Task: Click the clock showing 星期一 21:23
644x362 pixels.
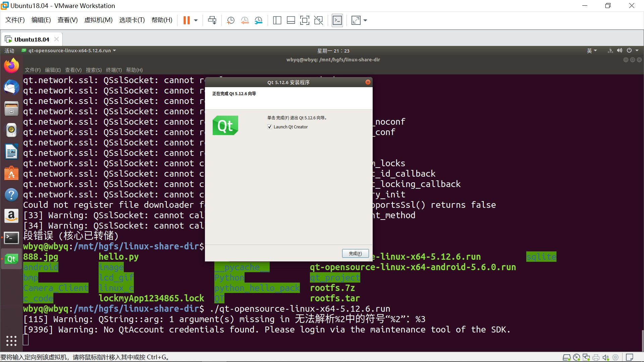Action: tap(333, 51)
